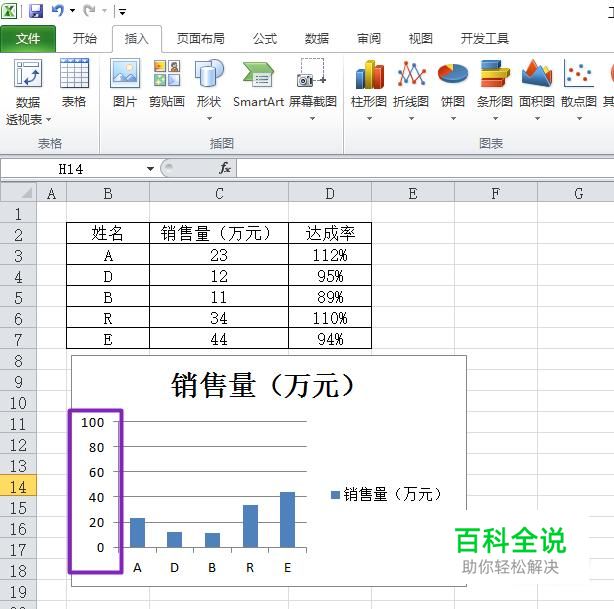Insert a bar chart (条形图)
The width and height of the screenshot is (614, 609).
[x=495, y=89]
